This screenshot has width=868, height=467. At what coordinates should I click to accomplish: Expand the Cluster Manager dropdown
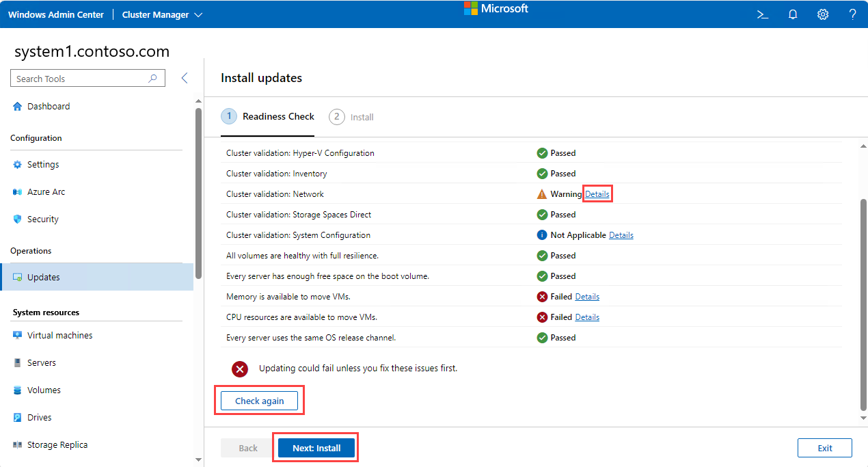[162, 14]
